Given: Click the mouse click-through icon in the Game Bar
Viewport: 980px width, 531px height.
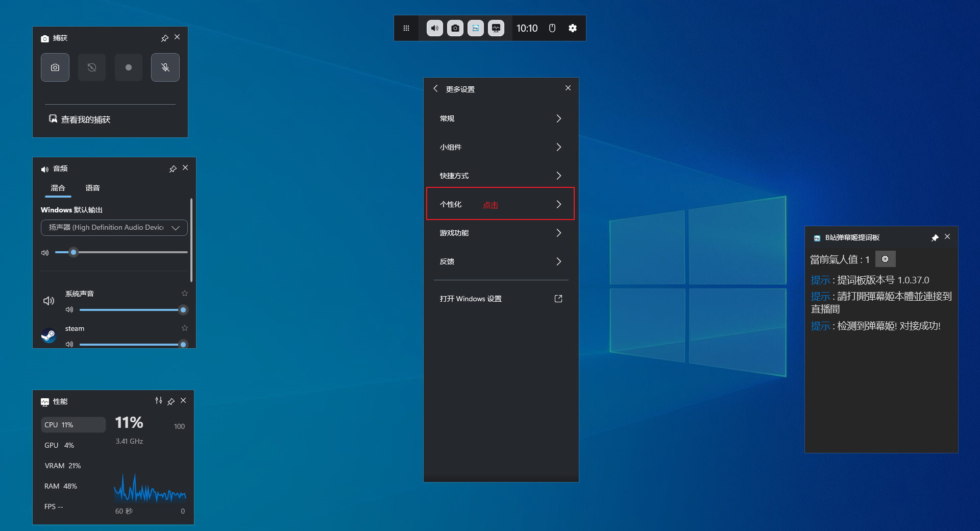Looking at the screenshot, I should coord(552,29).
